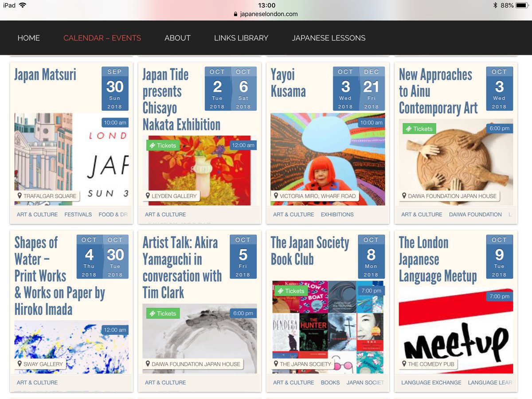Click the OCT 5 Fri date badge
This screenshot has height=399, width=532.
pos(243,257)
